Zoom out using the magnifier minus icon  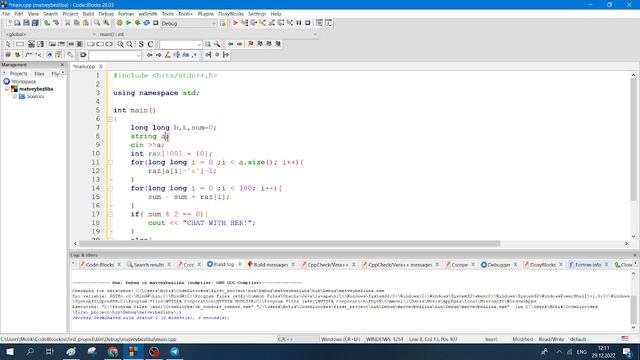coord(129,44)
